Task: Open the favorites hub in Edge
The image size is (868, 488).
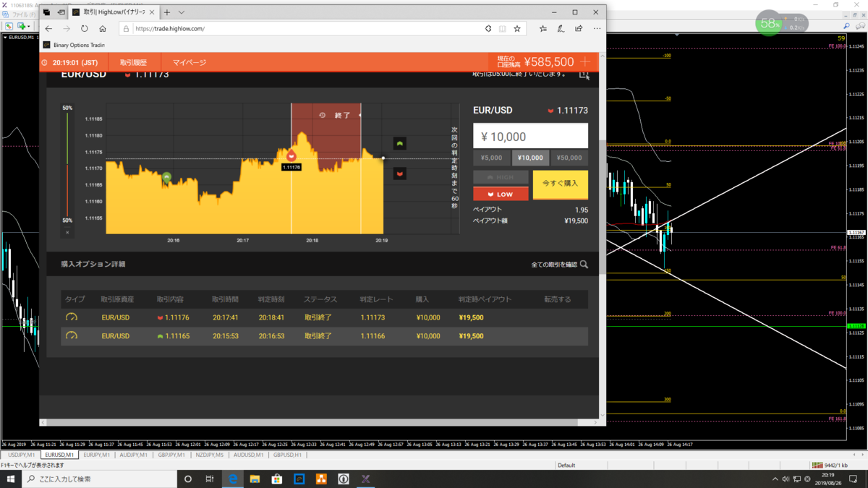Action: (543, 29)
